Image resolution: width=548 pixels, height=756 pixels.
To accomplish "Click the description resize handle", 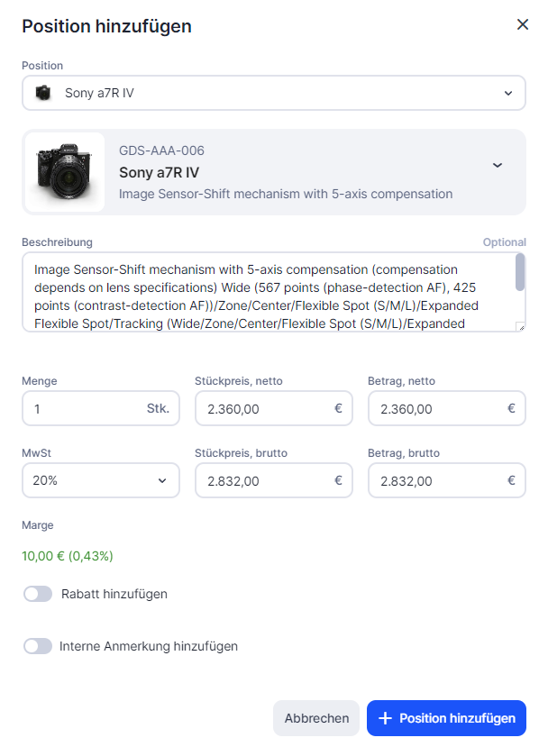I will coord(520,327).
